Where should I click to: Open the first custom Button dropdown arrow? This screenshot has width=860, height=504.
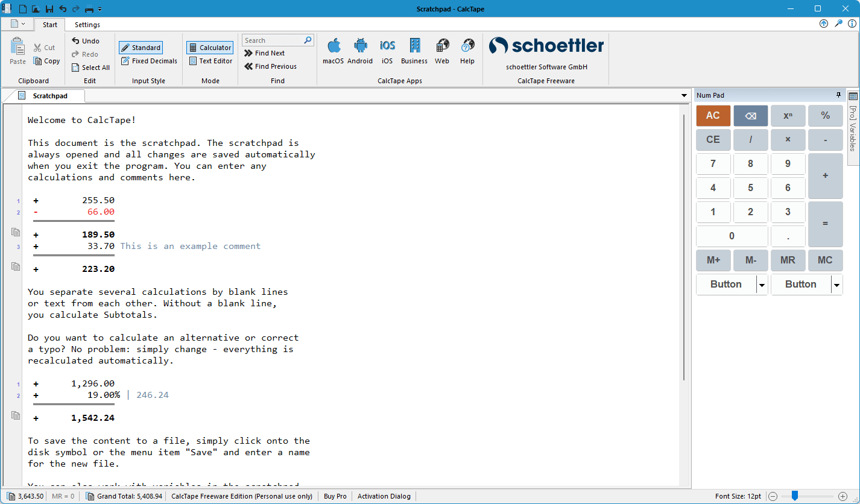pyautogui.click(x=762, y=285)
